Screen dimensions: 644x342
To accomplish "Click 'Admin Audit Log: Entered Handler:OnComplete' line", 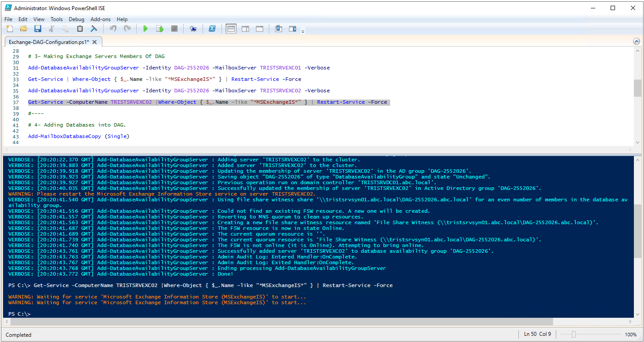I will click(183, 257).
